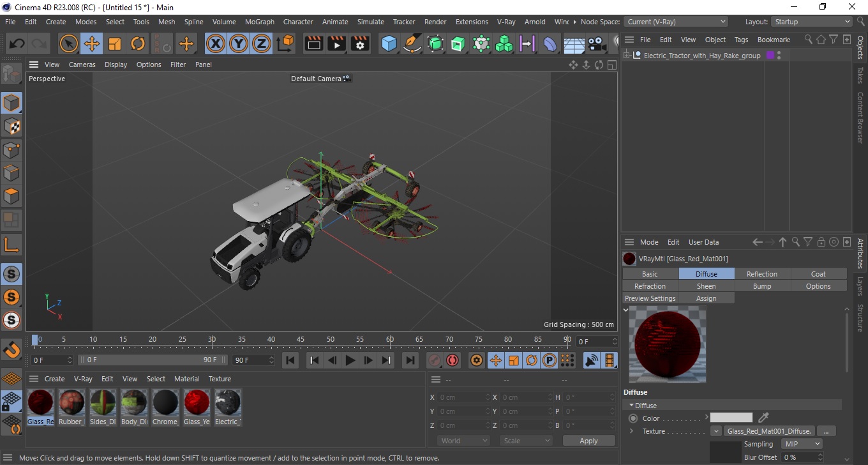Toggle Parameter keyframe recording

549,360
